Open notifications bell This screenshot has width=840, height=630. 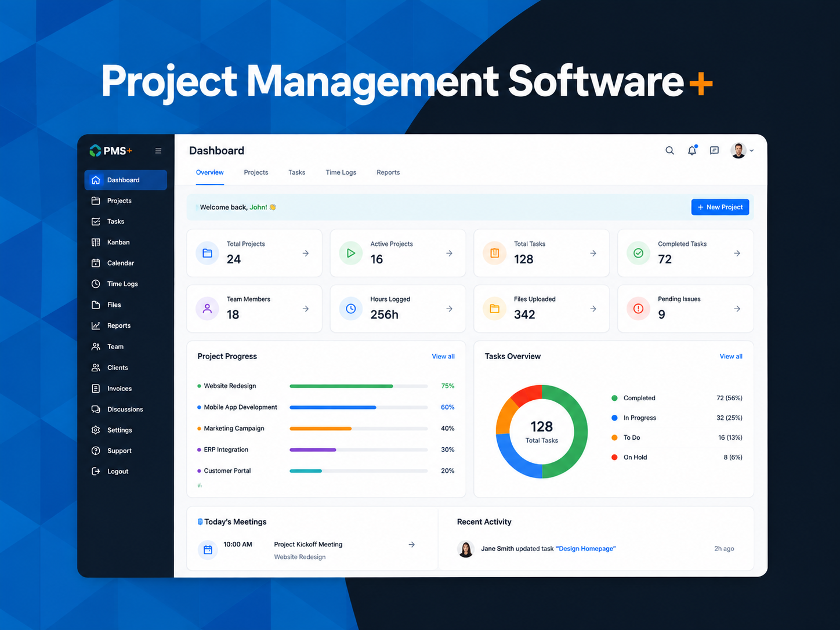(x=692, y=151)
